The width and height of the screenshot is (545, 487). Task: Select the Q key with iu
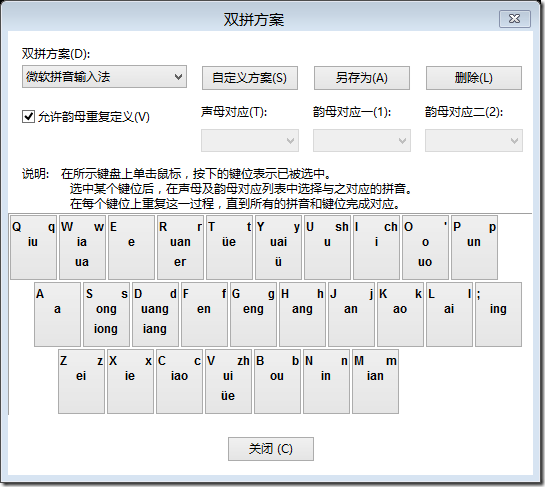(33, 247)
